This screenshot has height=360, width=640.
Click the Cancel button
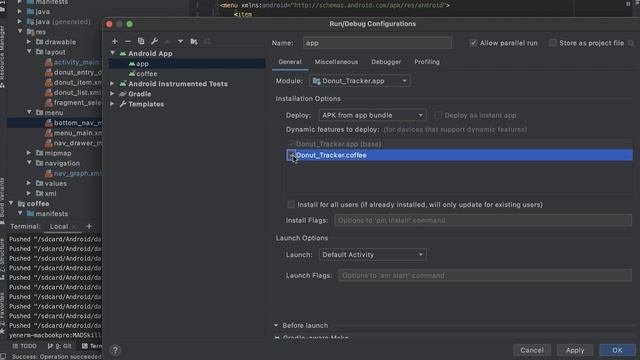pyautogui.click(x=532, y=350)
